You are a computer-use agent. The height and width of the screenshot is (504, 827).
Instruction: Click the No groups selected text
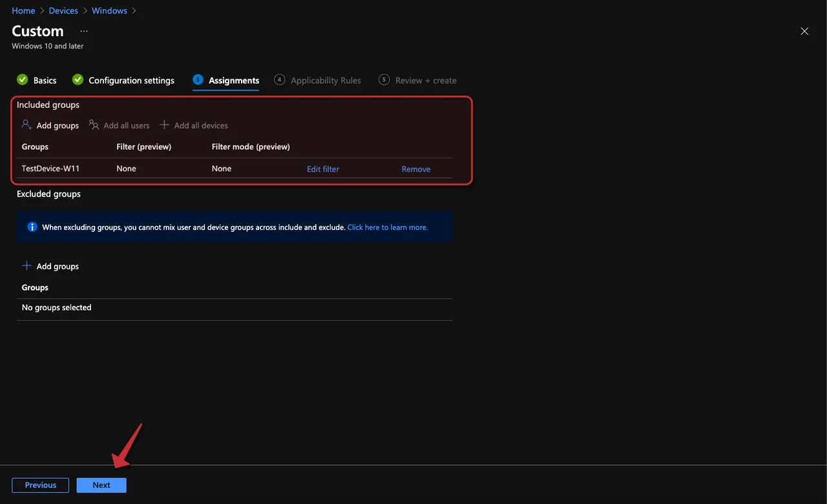[x=56, y=308]
